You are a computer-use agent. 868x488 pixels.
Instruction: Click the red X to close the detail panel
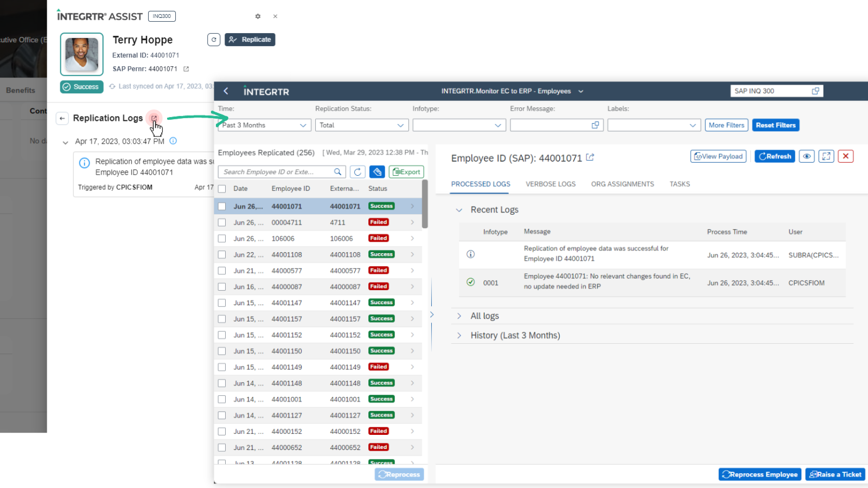point(846,156)
